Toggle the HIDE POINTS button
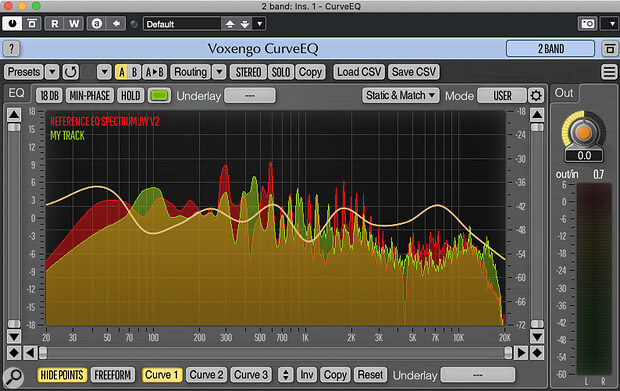The height and width of the screenshot is (391, 620). tap(62, 375)
